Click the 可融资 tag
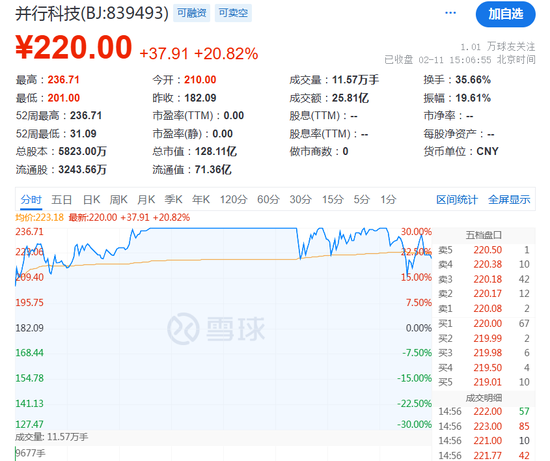 tap(192, 13)
